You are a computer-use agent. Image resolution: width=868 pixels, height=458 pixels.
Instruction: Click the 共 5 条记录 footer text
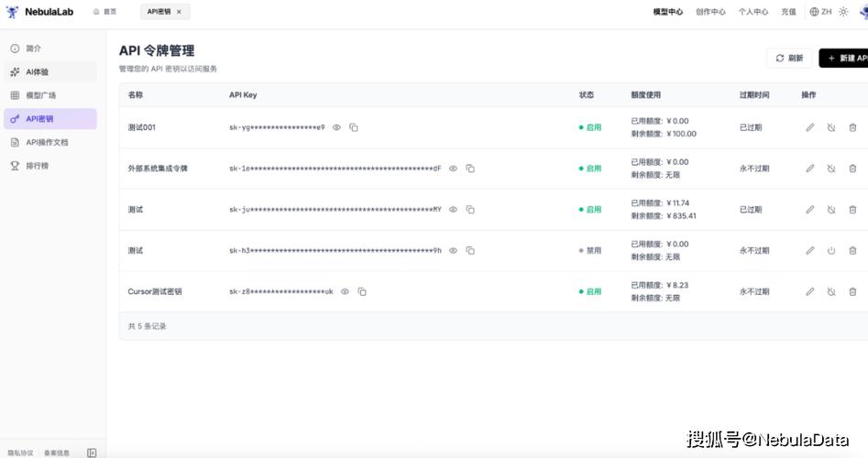tap(147, 326)
